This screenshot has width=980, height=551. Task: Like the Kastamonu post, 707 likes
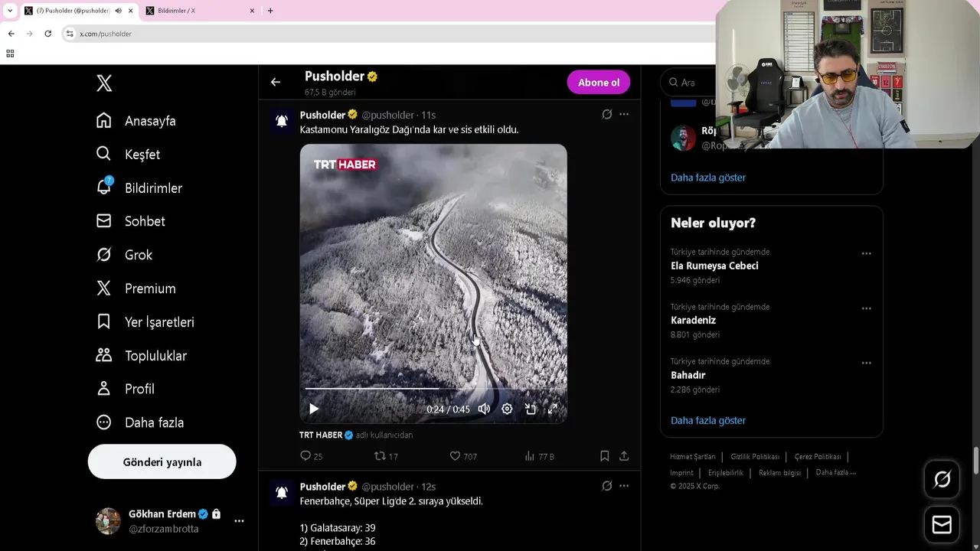(463, 456)
